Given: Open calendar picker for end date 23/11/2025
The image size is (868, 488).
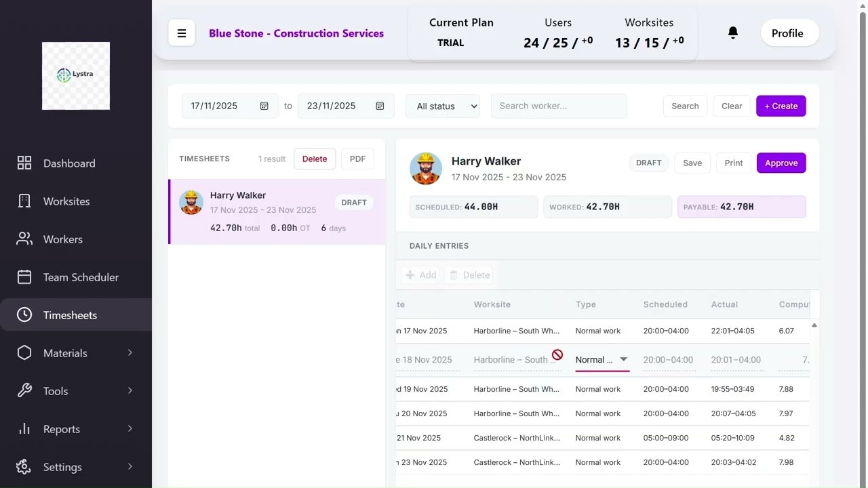Looking at the screenshot, I should pos(380,106).
